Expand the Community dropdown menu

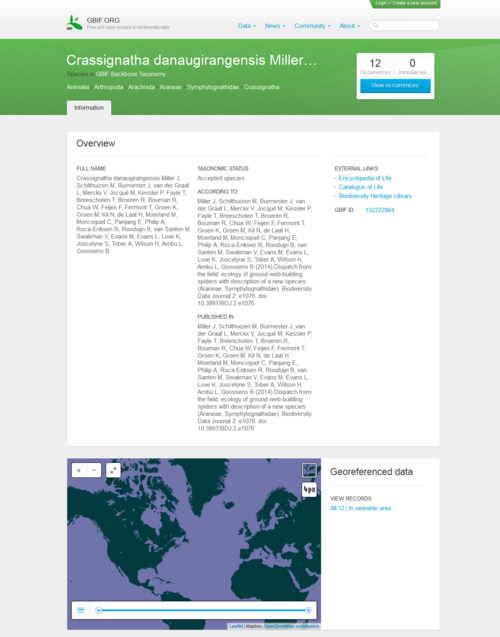click(x=312, y=26)
